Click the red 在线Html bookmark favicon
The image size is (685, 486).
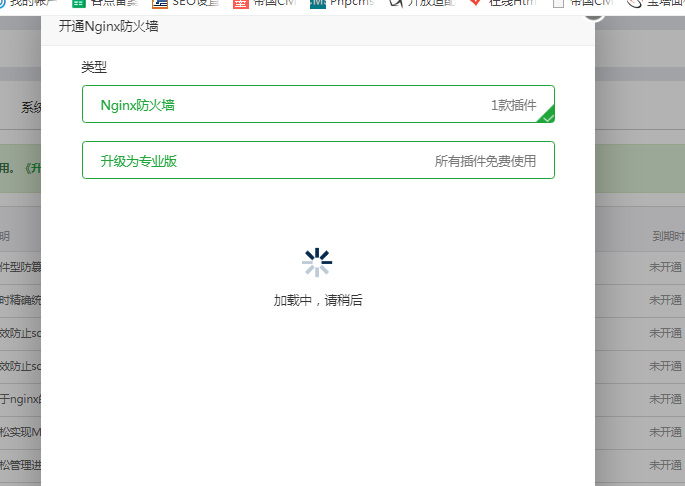[x=475, y=3]
